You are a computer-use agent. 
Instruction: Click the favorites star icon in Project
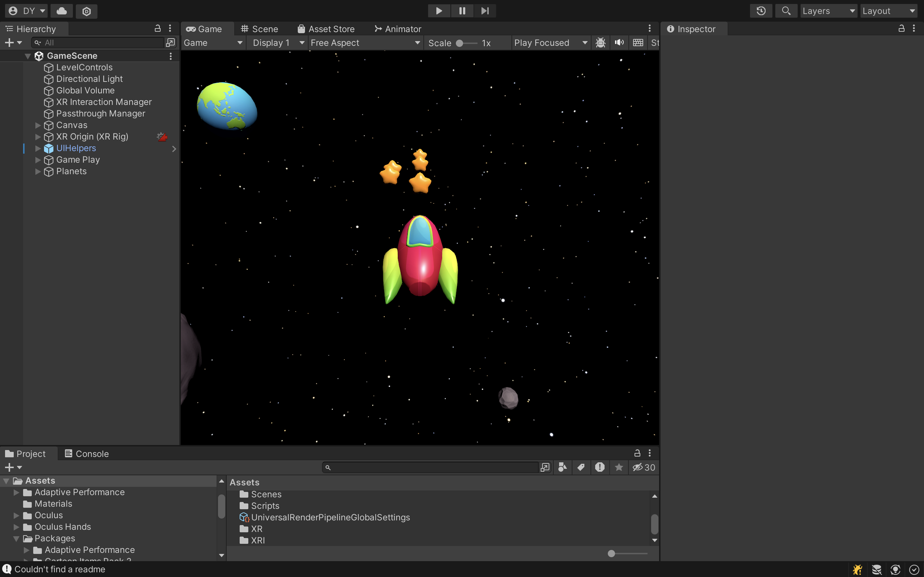[x=619, y=467]
